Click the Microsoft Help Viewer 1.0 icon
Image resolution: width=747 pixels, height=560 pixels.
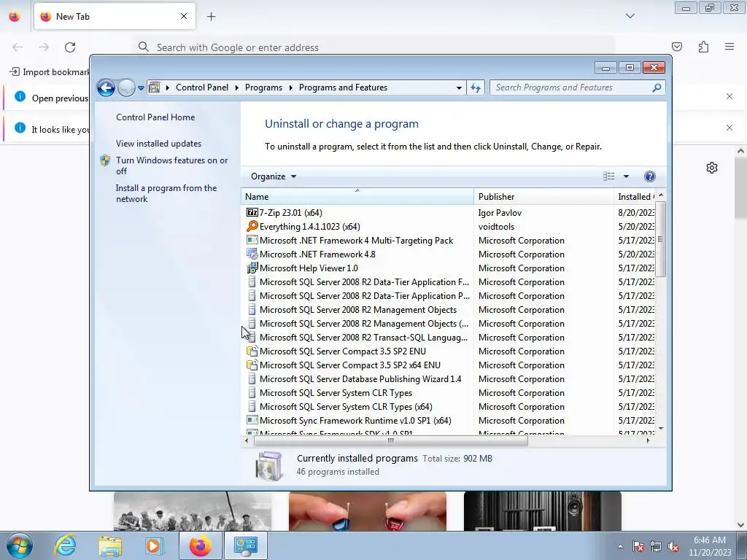coord(252,268)
